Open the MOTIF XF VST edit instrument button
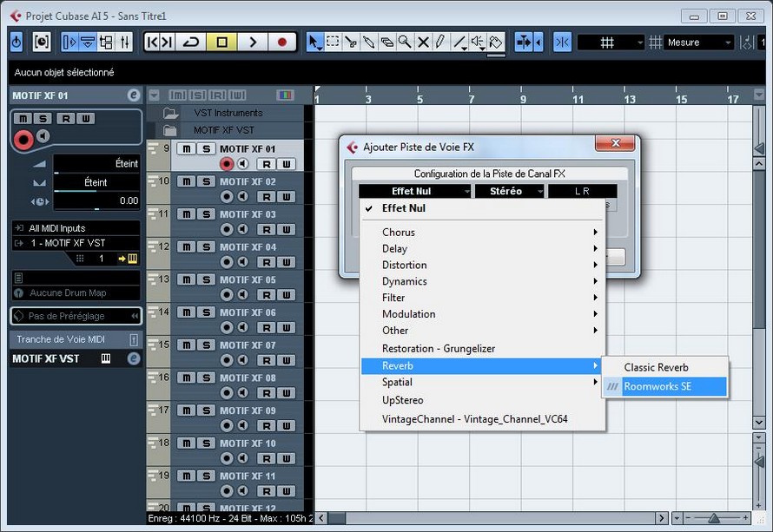The height and width of the screenshot is (532, 773). 134,358
